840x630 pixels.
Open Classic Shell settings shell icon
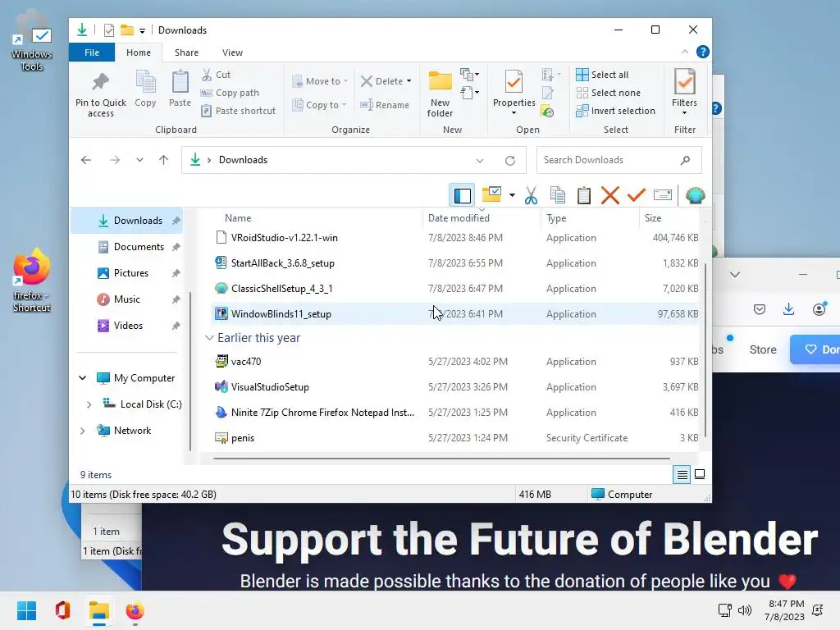(696, 195)
